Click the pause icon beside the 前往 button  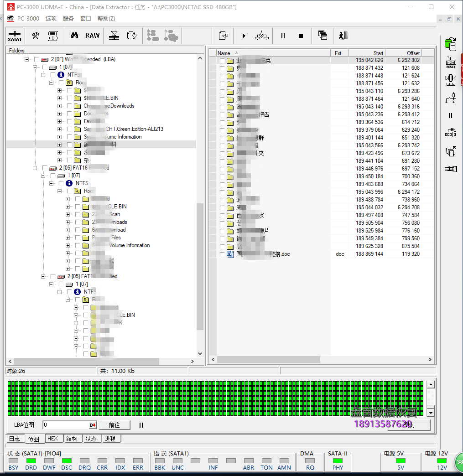point(141,425)
